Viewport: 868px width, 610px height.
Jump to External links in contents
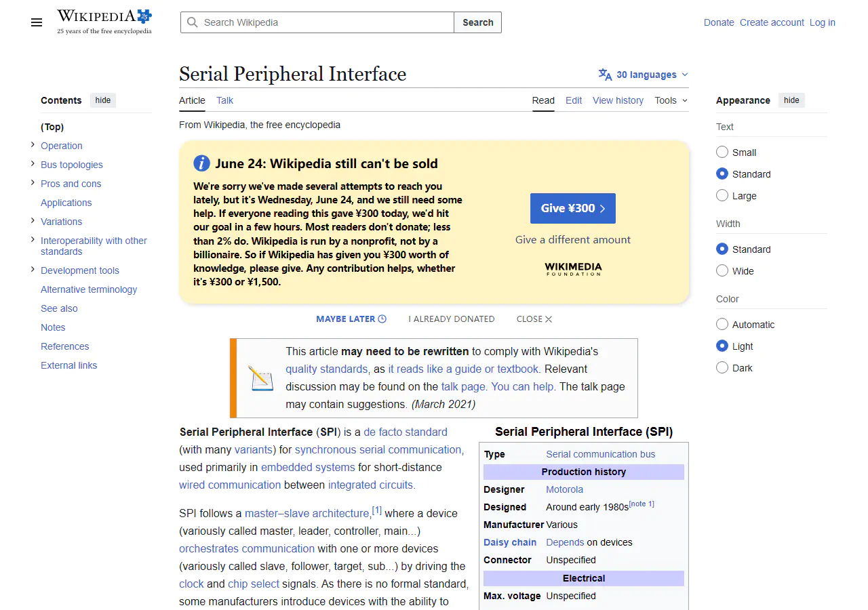click(x=68, y=365)
